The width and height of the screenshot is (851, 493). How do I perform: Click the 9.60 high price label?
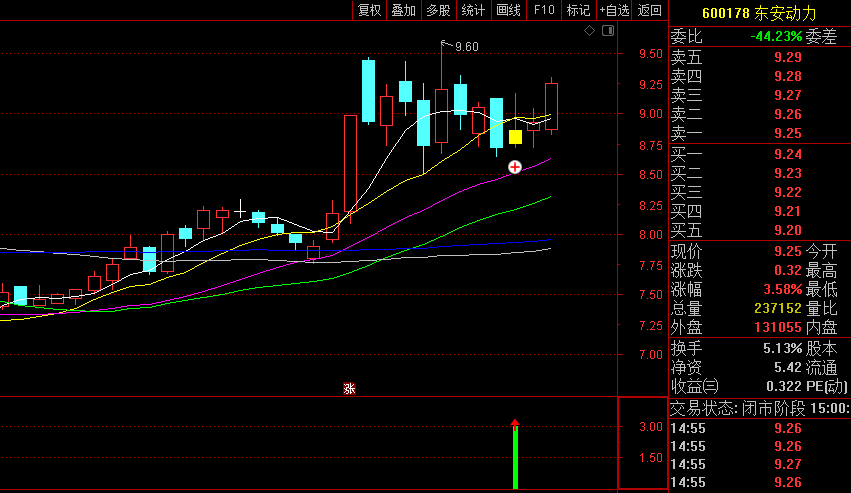[467, 47]
